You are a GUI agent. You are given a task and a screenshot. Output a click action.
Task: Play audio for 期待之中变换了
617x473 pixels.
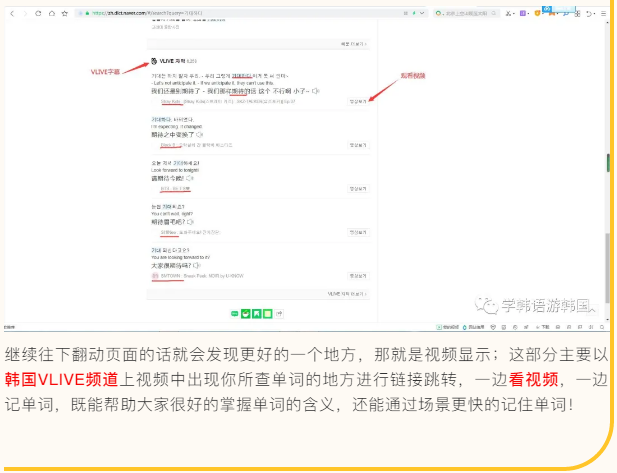point(200,135)
